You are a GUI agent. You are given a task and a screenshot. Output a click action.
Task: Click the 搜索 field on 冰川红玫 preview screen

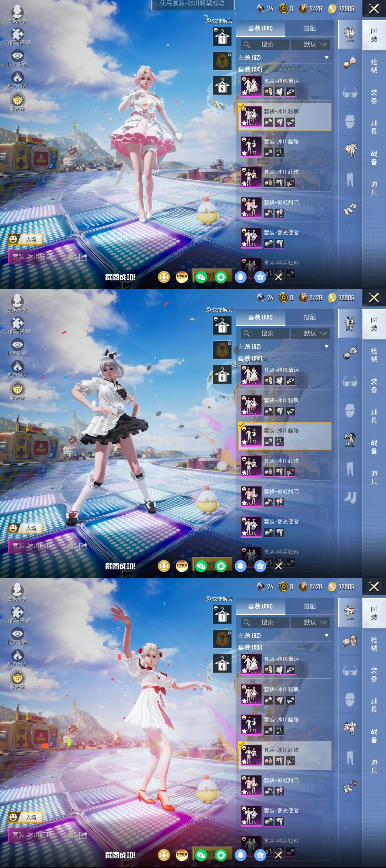tap(265, 623)
